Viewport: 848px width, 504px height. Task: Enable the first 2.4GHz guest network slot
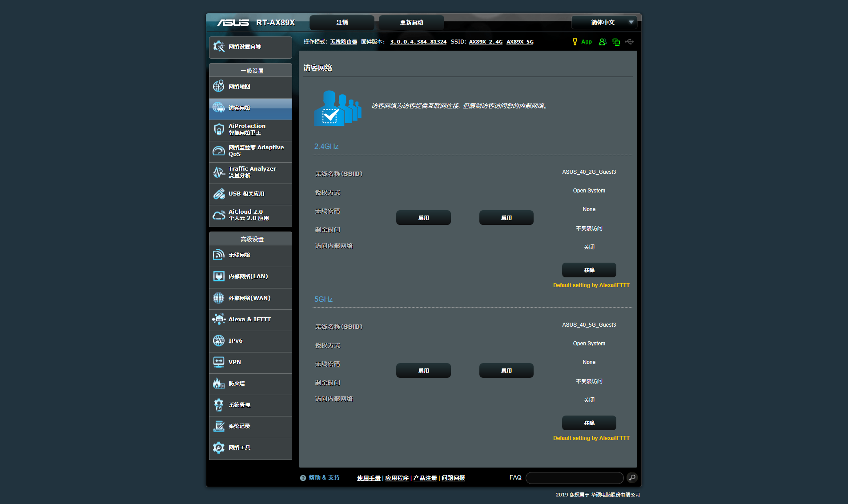[x=423, y=218]
